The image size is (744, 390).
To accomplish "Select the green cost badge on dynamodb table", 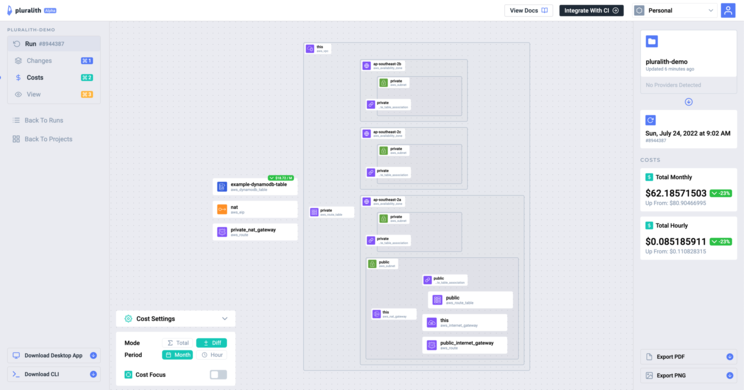I will pos(281,178).
